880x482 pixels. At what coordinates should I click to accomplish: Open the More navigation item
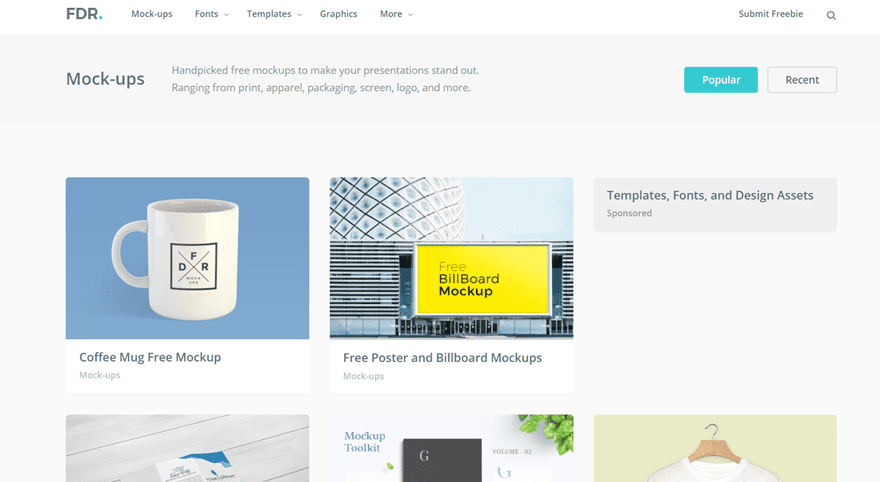[391, 14]
